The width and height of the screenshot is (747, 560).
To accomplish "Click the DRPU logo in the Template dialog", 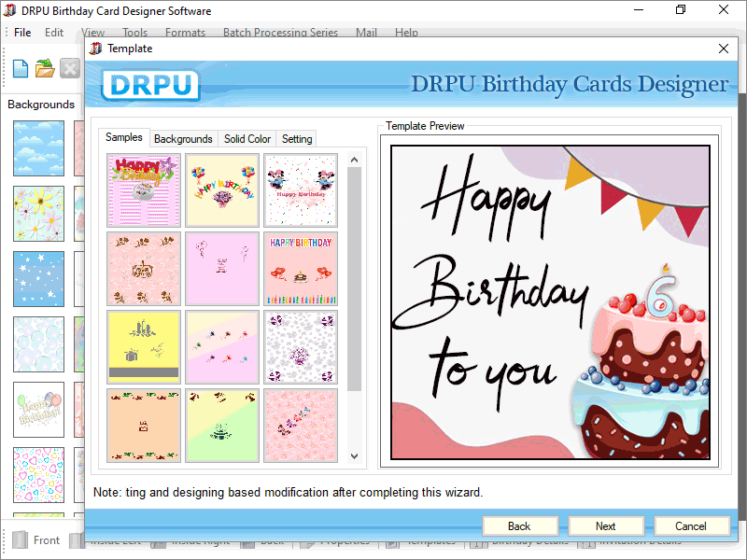I will point(150,85).
